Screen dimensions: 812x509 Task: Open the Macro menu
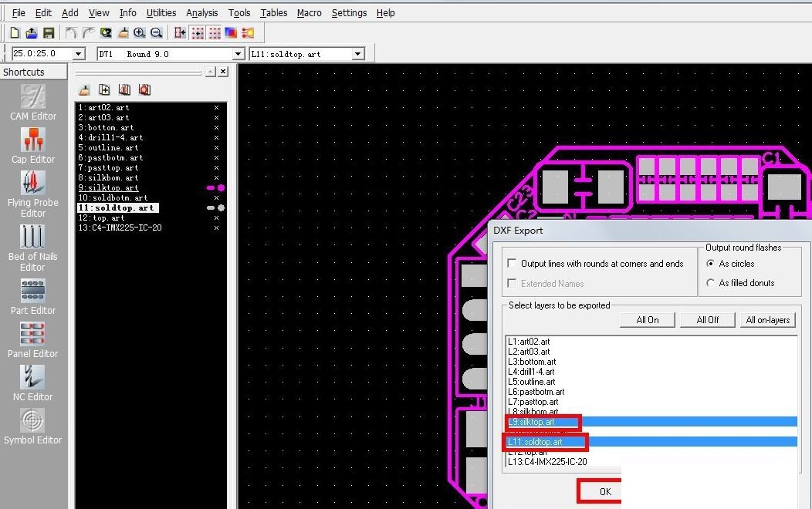tap(310, 13)
